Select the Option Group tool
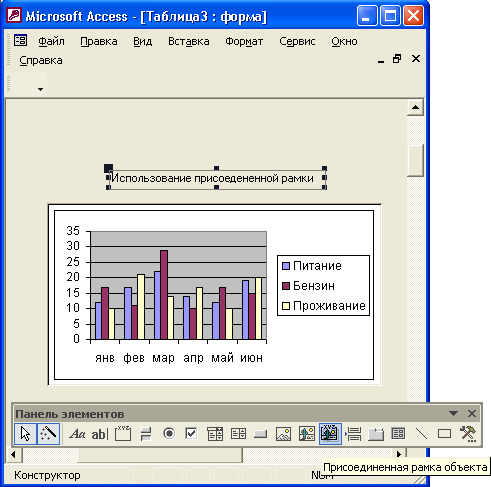 click(x=123, y=434)
